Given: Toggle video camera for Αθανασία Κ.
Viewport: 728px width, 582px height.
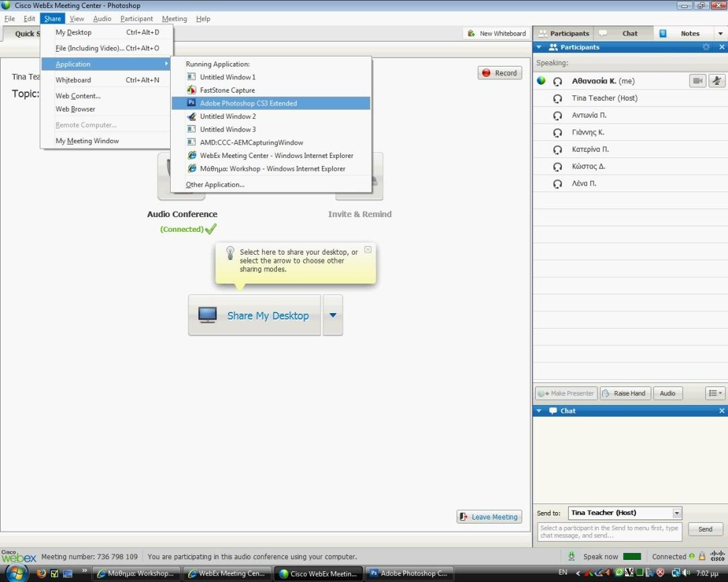Looking at the screenshot, I should [697, 81].
